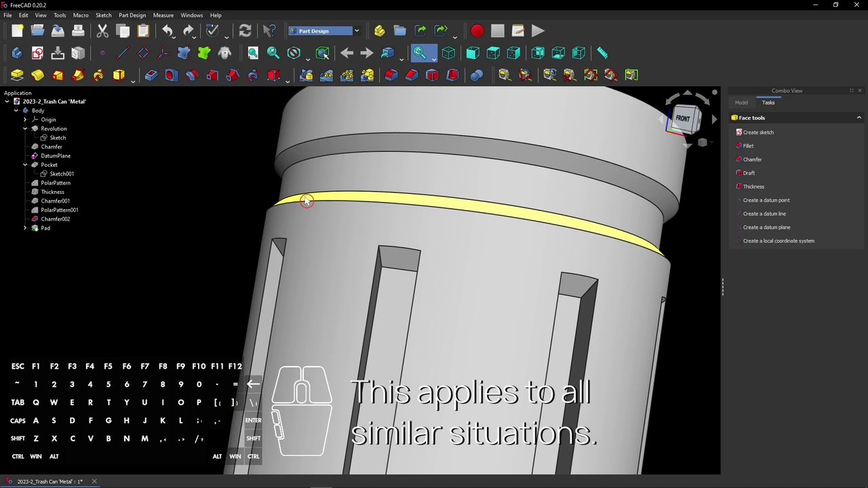
Task: Click Create a local coordinate system
Action: (x=778, y=241)
